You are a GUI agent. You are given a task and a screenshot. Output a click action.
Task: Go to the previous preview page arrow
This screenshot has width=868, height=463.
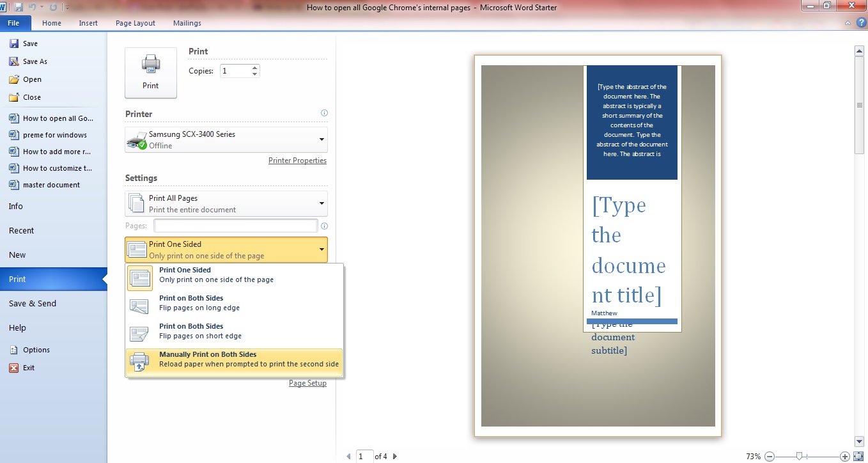[x=348, y=456]
